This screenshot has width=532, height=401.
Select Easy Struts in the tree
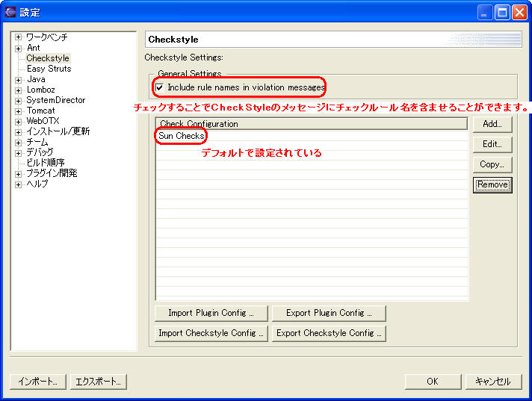point(49,69)
